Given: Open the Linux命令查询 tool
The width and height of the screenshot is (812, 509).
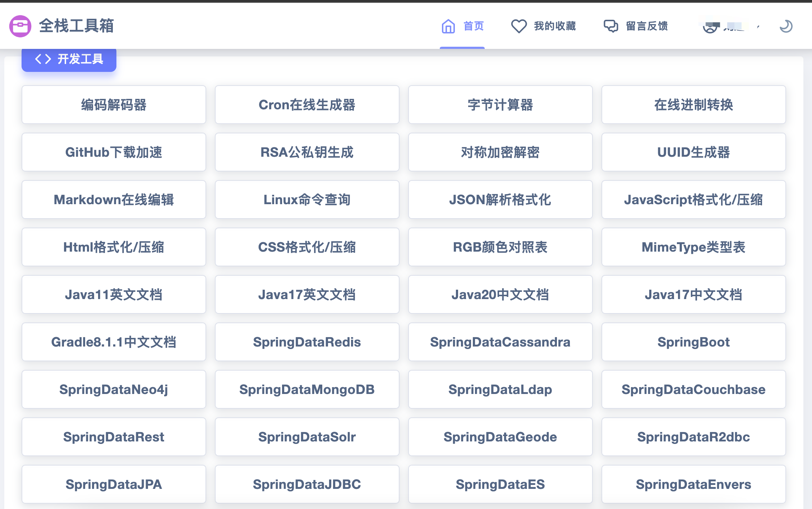Looking at the screenshot, I should click(307, 200).
